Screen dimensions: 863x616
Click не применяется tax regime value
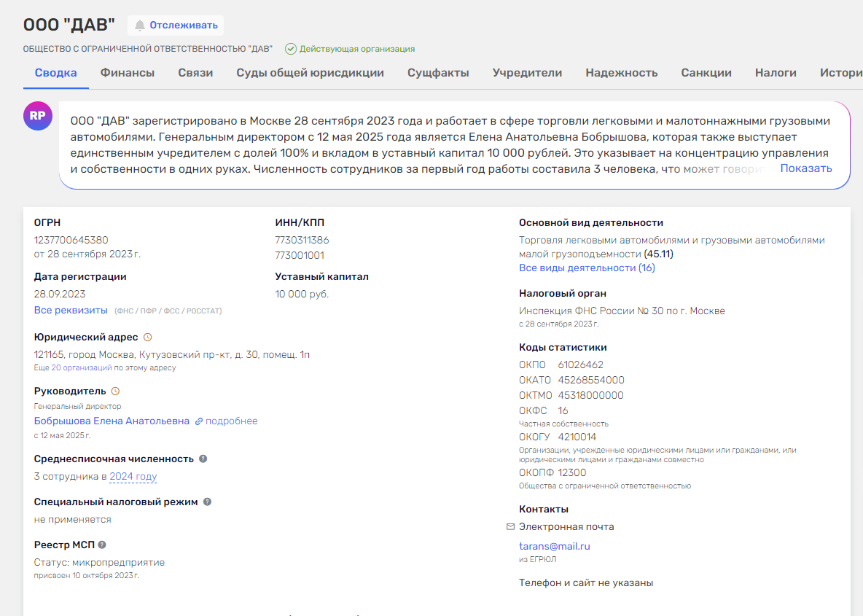72,520
